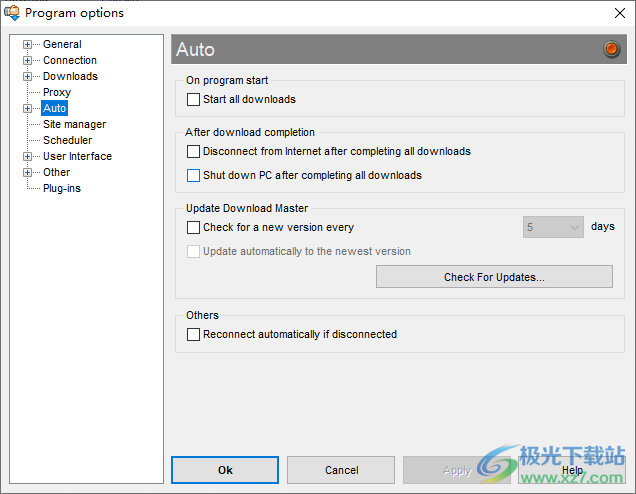Open the Plug-ins settings page
This screenshot has height=494, width=636.
[62, 188]
